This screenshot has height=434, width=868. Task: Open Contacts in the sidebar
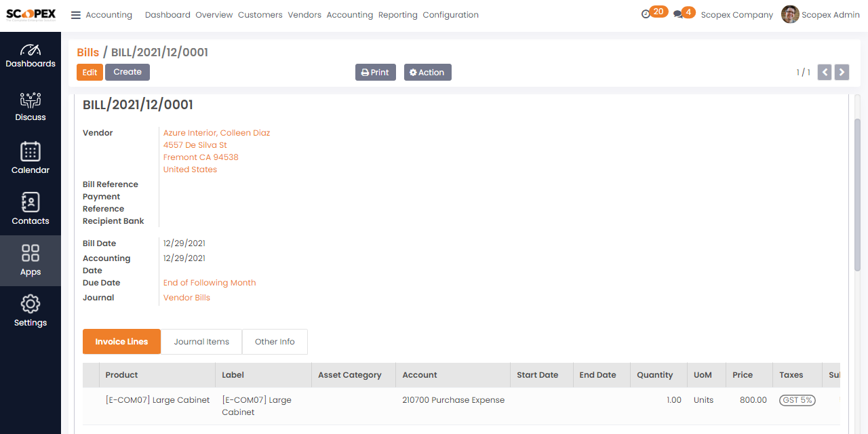tap(31, 209)
